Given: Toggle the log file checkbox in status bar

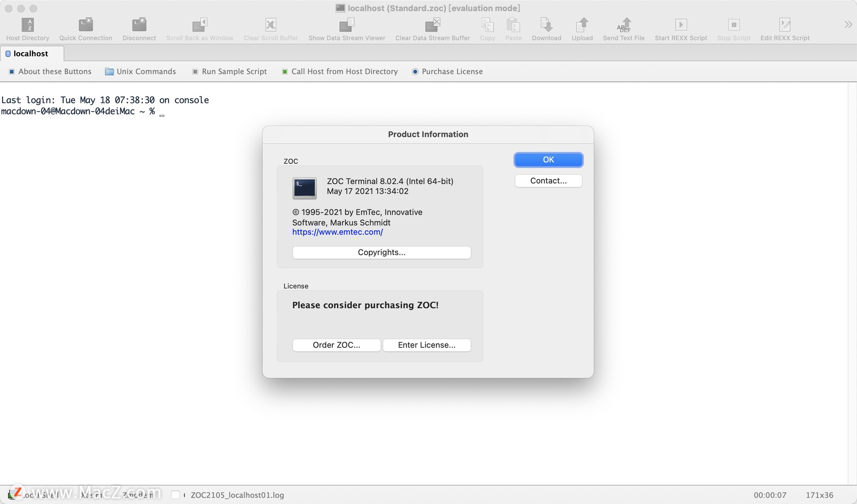Looking at the screenshot, I should [175, 495].
